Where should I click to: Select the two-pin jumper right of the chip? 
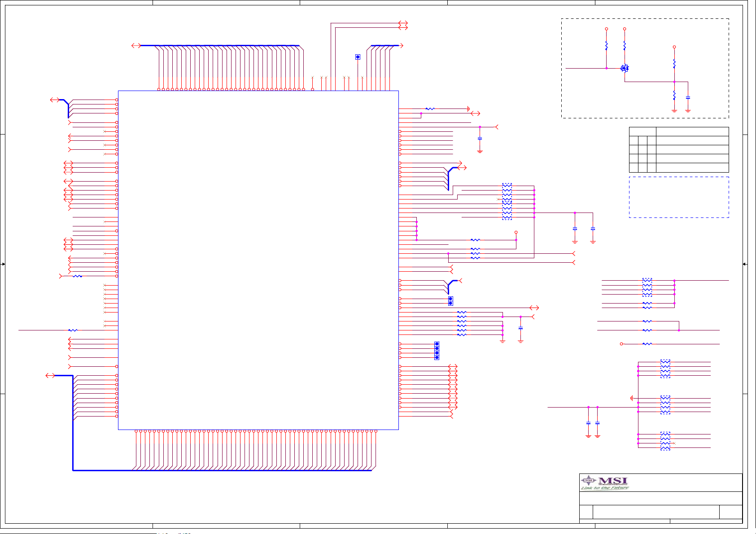(x=450, y=301)
